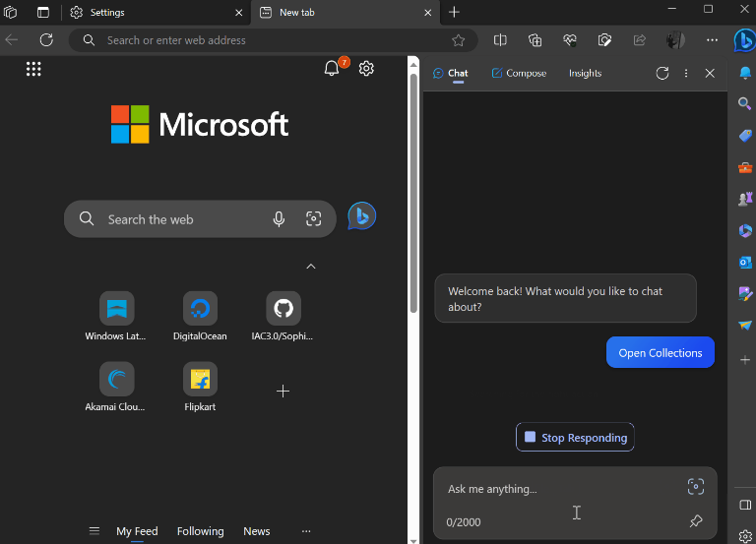Open more options in chat panel
The image size is (756, 544).
[686, 73]
